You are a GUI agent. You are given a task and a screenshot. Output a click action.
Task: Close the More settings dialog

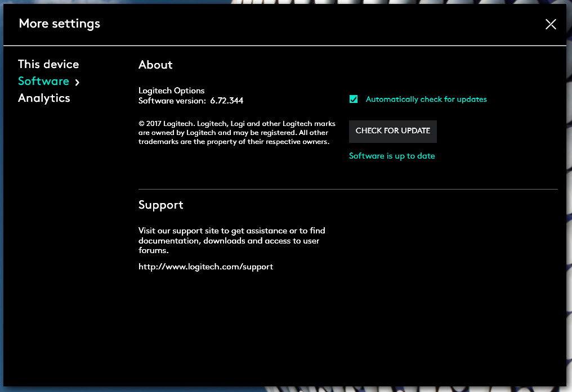point(551,24)
